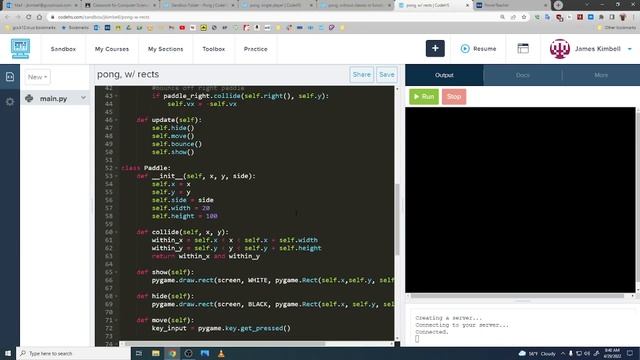
Task: Click the YouTube bookmark icon
Action: (x=182, y=28)
